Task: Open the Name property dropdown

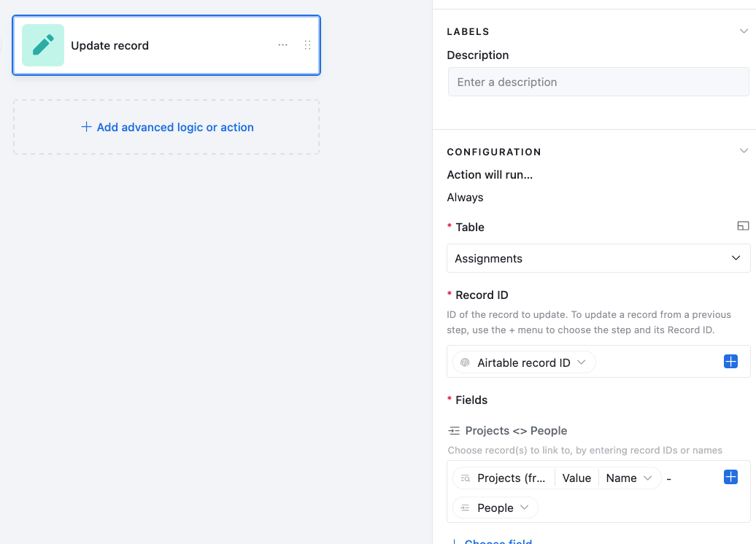Action: (x=629, y=478)
